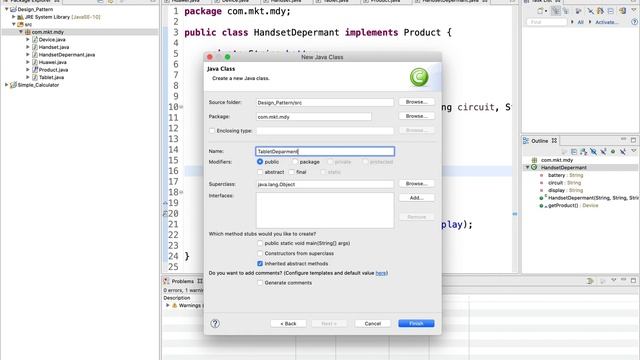Image resolution: width=640 pixels, height=360 pixels.
Task: Check public static void main method stub
Action: [260, 243]
